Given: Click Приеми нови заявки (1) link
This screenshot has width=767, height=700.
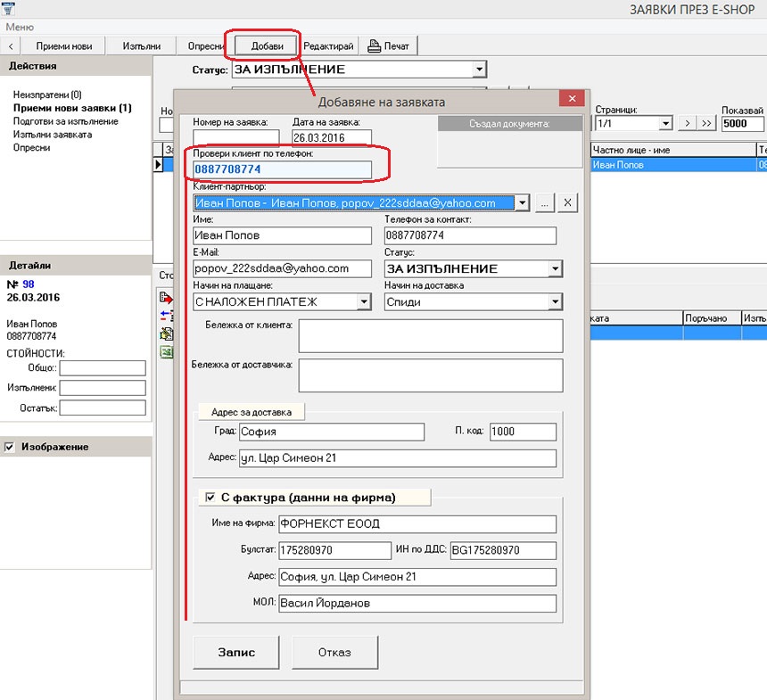Looking at the screenshot, I should point(72,108).
